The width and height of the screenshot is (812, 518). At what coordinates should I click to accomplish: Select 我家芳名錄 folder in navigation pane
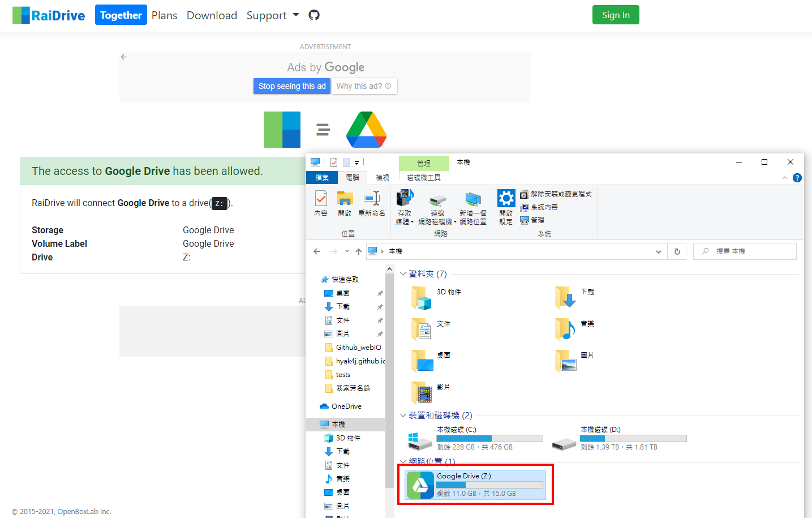click(x=347, y=388)
